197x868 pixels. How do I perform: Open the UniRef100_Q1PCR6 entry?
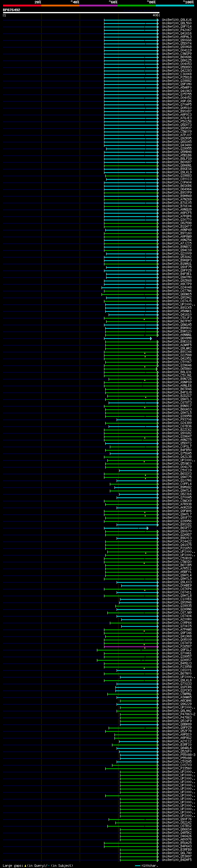click(x=176, y=687)
